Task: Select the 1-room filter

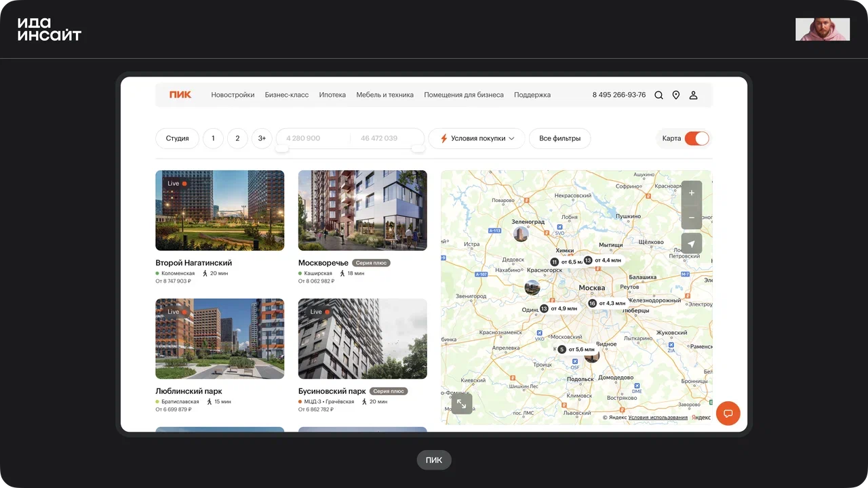Action: (213, 138)
